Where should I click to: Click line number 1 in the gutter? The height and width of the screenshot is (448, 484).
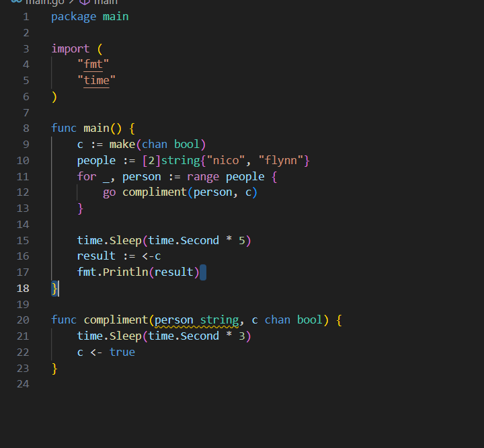26,17
